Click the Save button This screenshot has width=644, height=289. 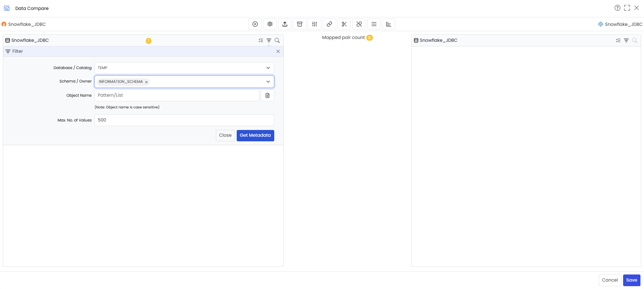coord(632,280)
